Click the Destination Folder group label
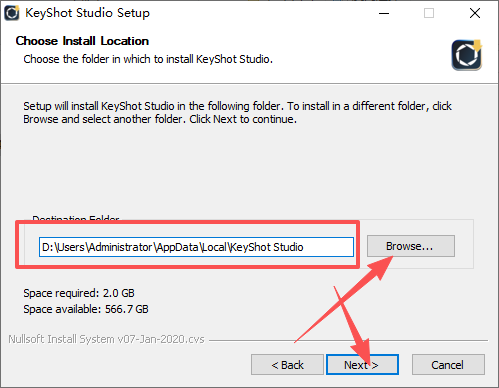This screenshot has height=388, width=499. (x=76, y=218)
